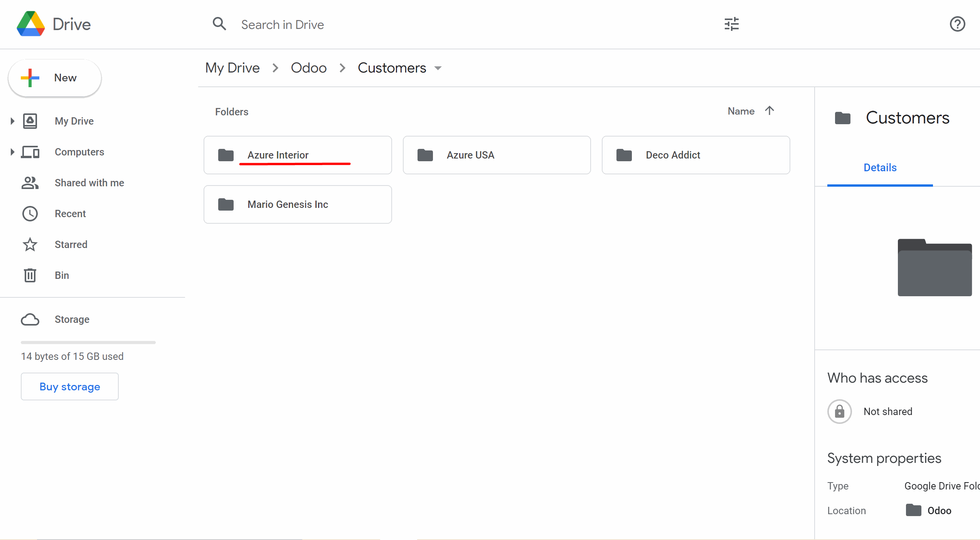The width and height of the screenshot is (980, 540).
Task: Click the storage usage bar
Action: 88,343
